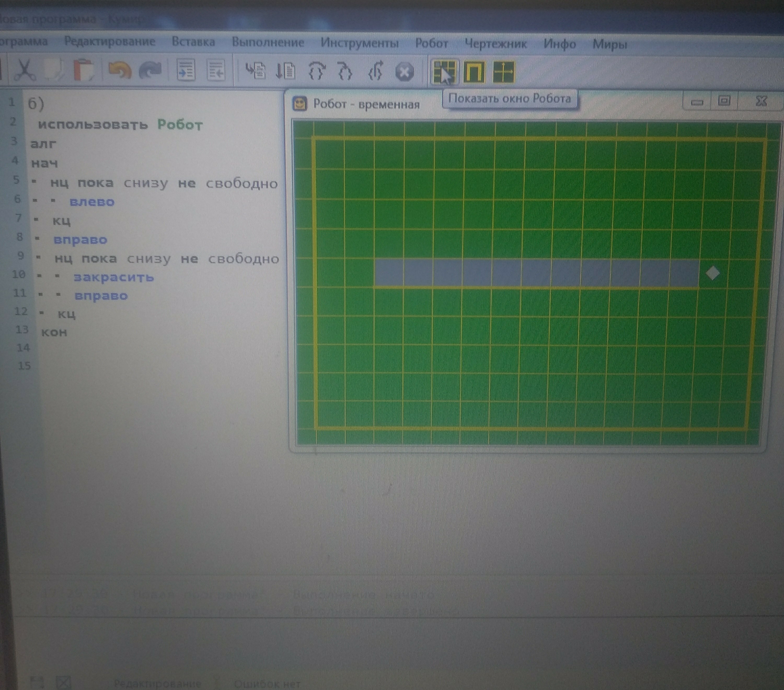The width and height of the screenshot is (784, 690).
Task: Click the indent lines toolbar icon
Action: [x=186, y=70]
